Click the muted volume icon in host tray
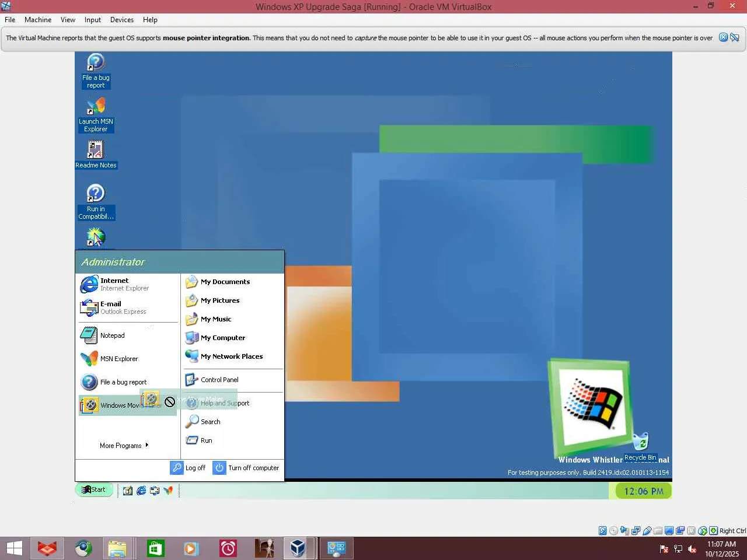 (692, 549)
